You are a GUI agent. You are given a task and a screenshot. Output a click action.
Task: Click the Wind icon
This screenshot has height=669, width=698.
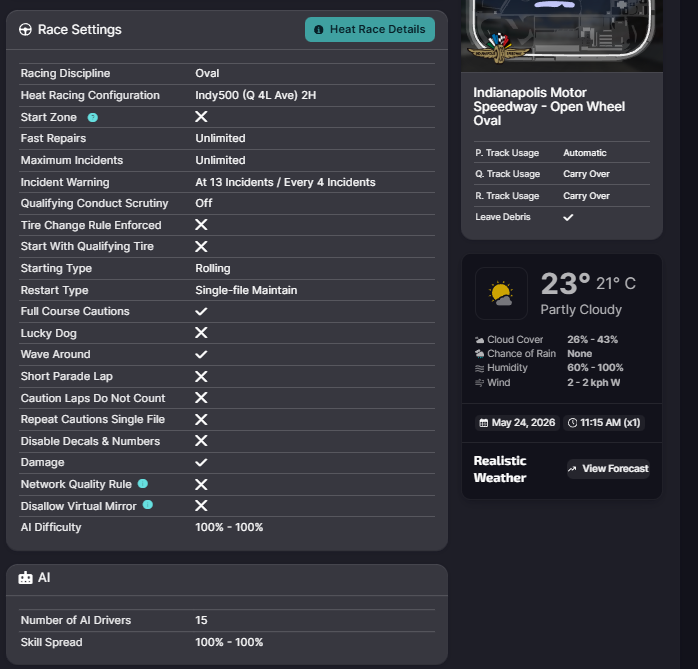(x=479, y=383)
